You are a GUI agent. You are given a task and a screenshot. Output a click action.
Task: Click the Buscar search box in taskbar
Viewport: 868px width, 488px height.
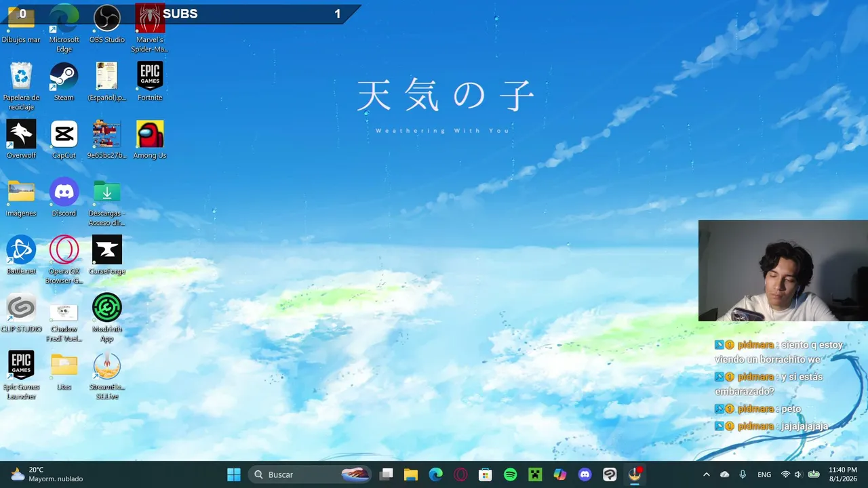coord(310,474)
